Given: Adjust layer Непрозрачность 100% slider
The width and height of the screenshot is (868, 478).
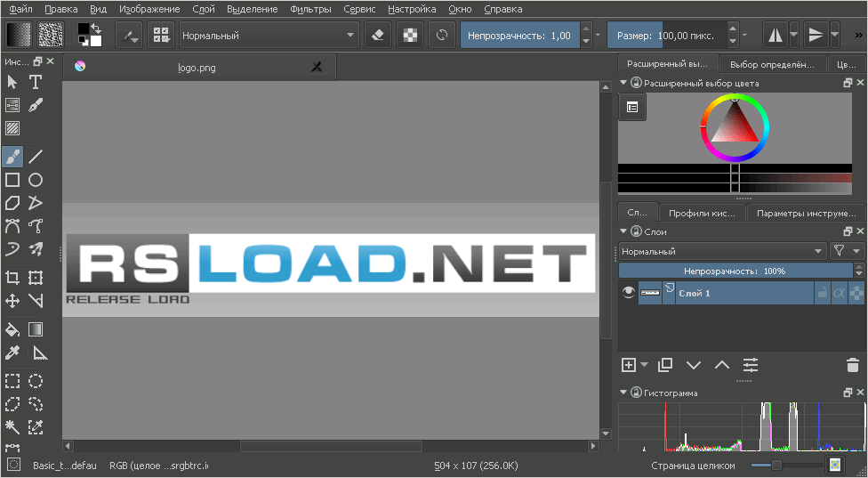Looking at the screenshot, I should 736,271.
